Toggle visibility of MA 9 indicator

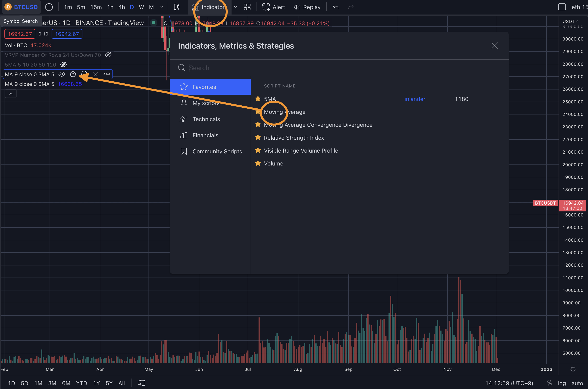click(x=61, y=74)
